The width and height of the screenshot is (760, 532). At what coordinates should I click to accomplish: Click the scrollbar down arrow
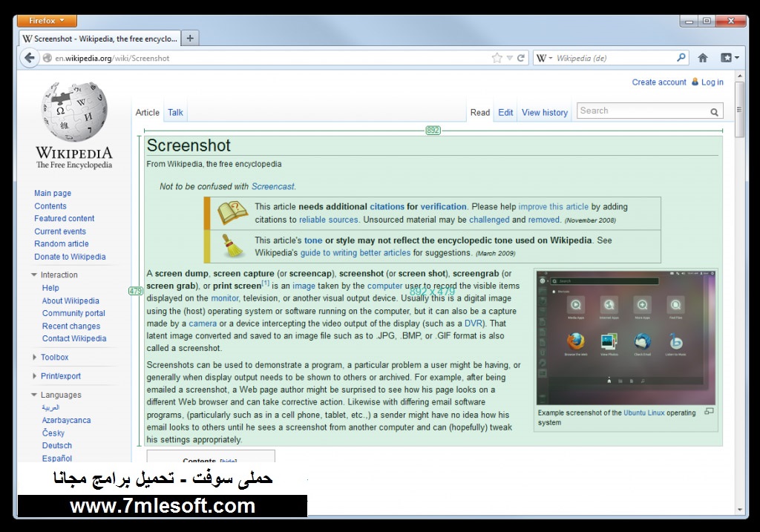coord(739,510)
